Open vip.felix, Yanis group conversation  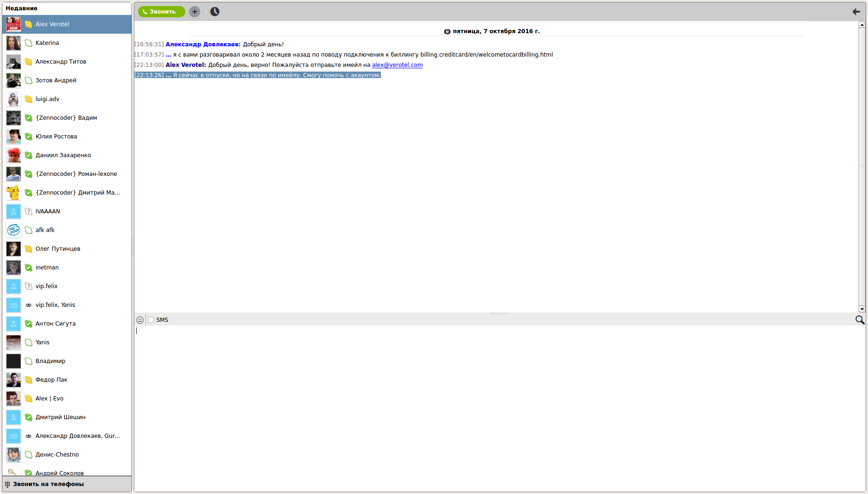[x=67, y=305]
